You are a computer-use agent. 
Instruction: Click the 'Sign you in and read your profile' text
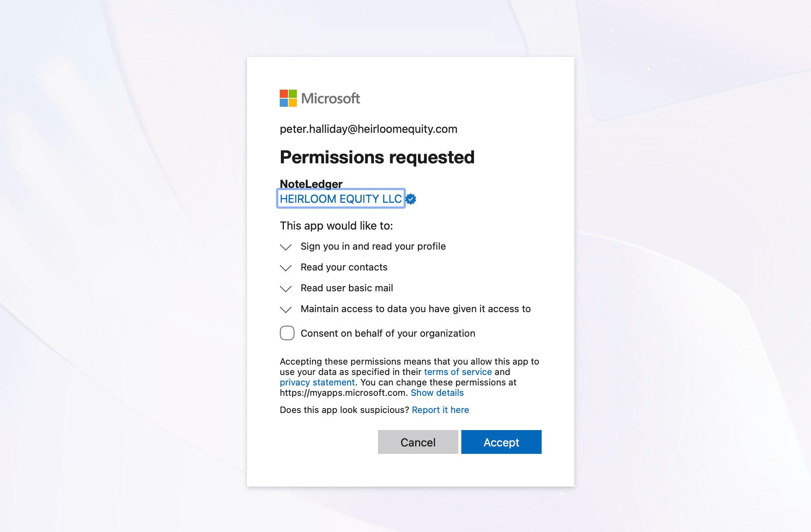(373, 246)
